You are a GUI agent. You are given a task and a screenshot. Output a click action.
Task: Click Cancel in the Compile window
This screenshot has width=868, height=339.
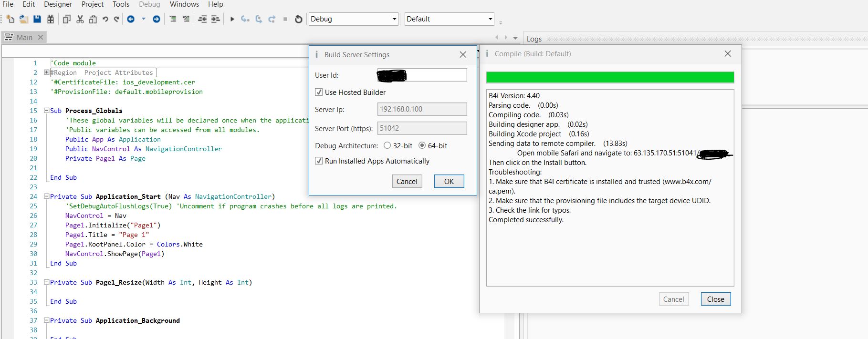[x=673, y=299]
